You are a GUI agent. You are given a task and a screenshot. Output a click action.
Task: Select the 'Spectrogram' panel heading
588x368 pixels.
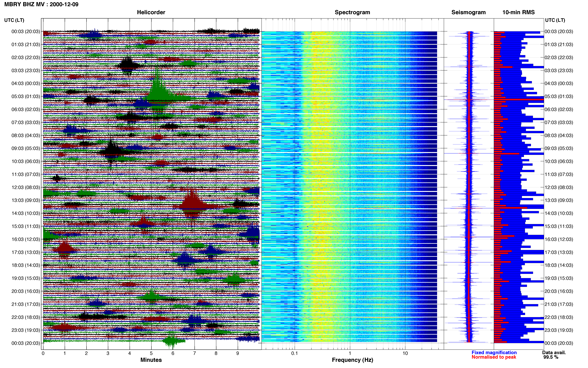(x=352, y=12)
